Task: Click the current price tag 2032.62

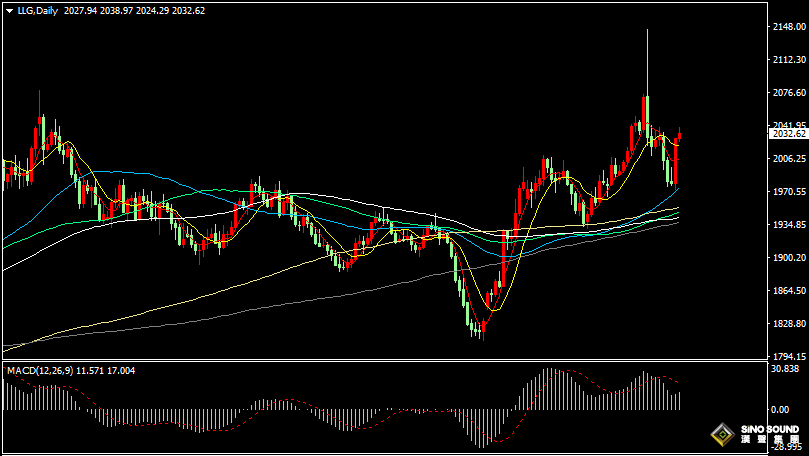Action: point(788,133)
